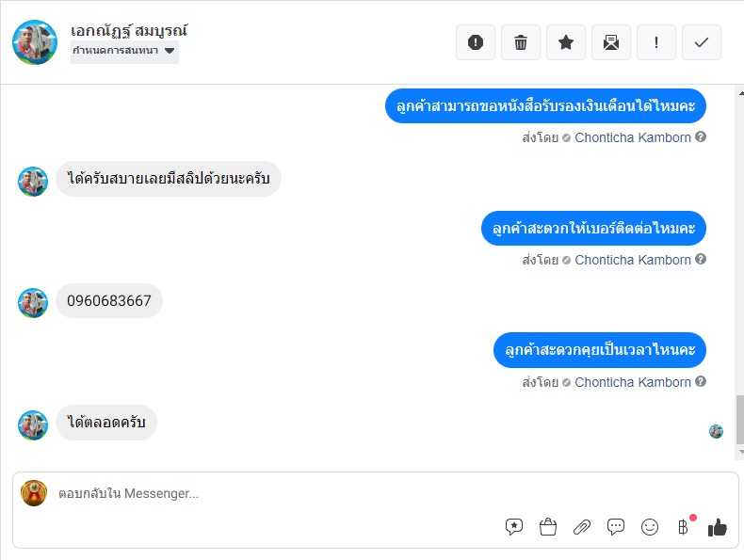Image resolution: width=744 pixels, height=560 pixels.
Task: Star this conversation as follow up
Action: coord(566,42)
